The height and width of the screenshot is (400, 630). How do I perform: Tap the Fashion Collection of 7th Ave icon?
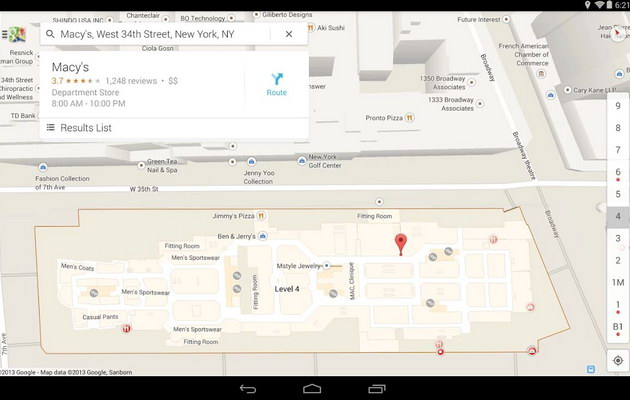click(43, 167)
